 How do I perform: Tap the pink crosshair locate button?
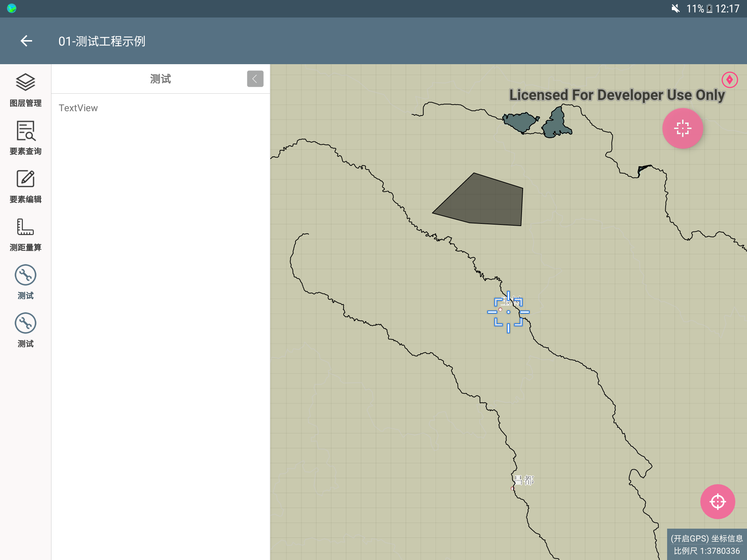[717, 502]
